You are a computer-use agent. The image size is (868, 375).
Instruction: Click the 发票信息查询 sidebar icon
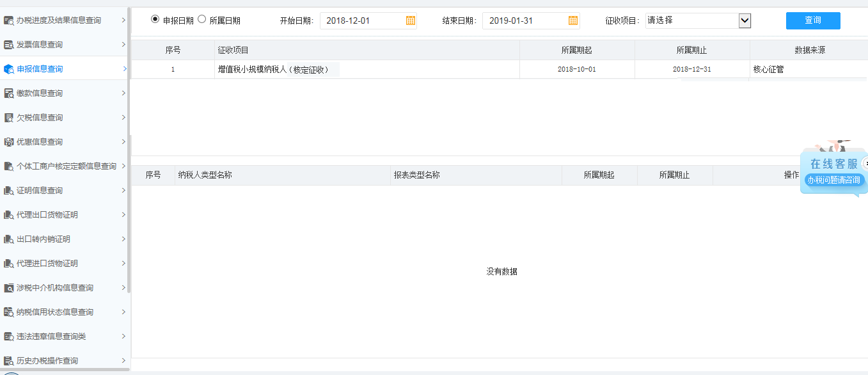(x=9, y=45)
